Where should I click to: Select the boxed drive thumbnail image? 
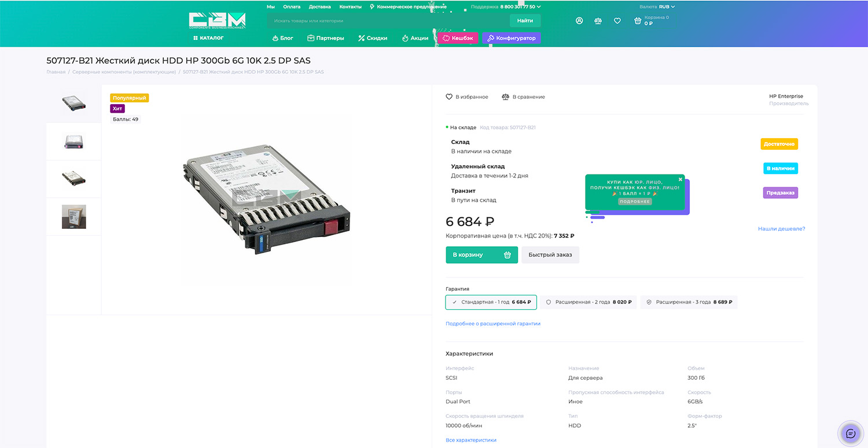tap(74, 217)
